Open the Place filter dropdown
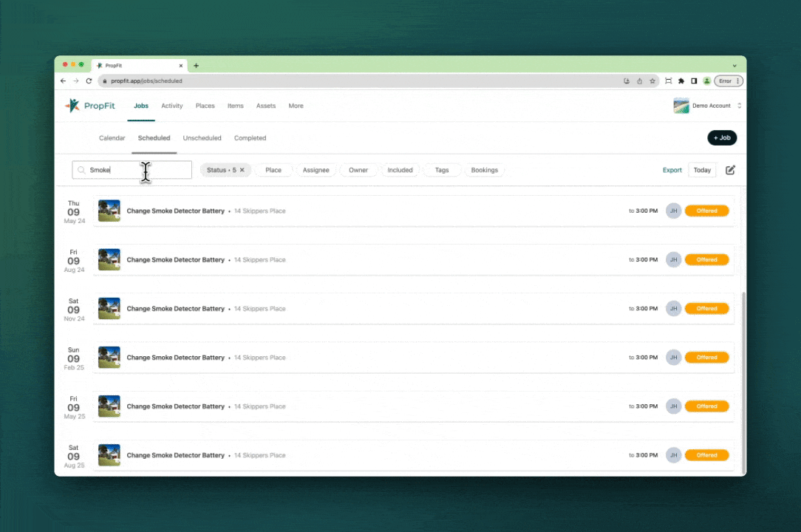 coord(273,170)
